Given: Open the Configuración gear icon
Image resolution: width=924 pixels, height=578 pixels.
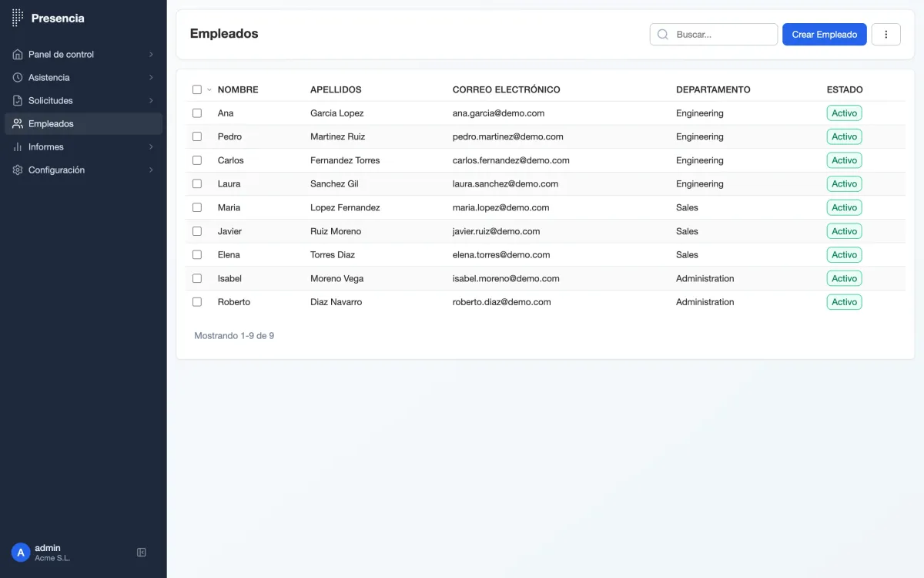Looking at the screenshot, I should pos(17,170).
